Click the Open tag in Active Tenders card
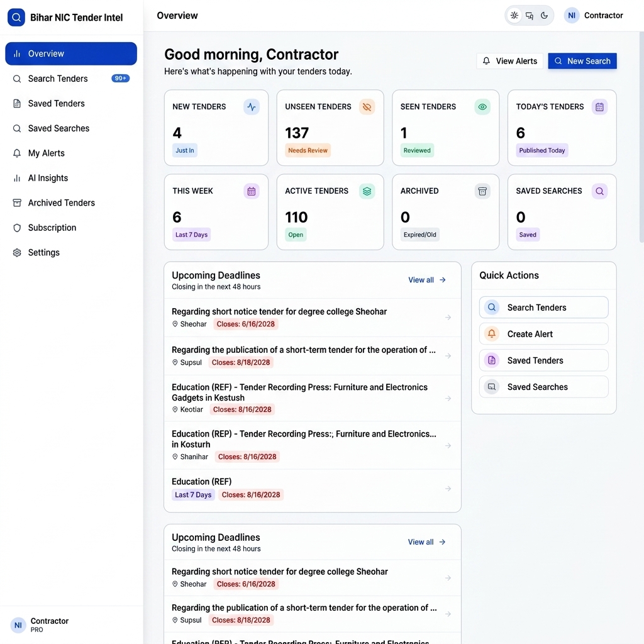This screenshot has width=644, height=644. click(x=296, y=235)
